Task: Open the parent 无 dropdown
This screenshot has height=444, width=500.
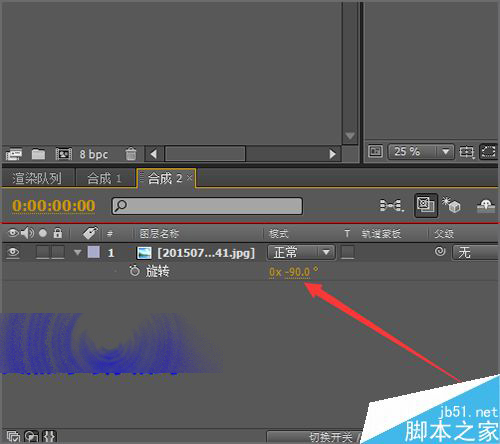Action: [476, 252]
